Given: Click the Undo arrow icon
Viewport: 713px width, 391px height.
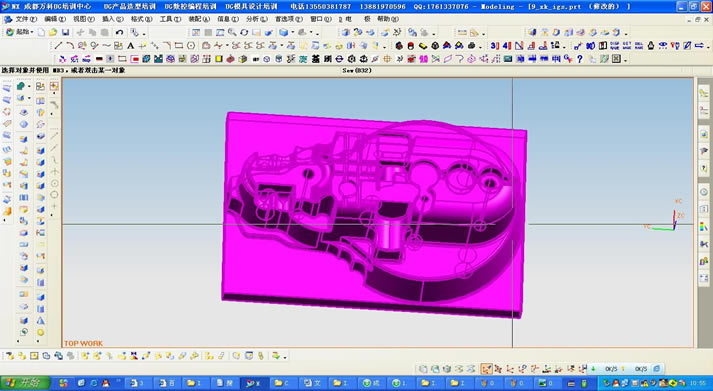Looking at the screenshot, I should 119,32.
